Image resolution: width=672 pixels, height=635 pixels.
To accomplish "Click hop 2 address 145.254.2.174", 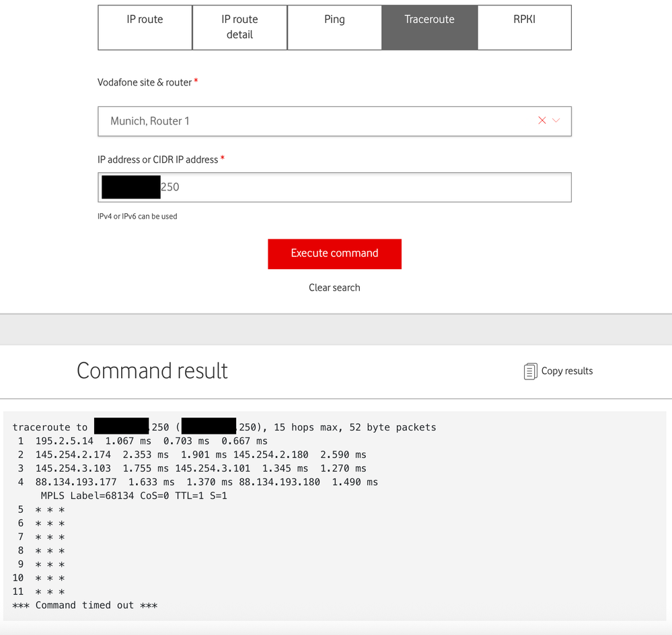I will pos(73,455).
